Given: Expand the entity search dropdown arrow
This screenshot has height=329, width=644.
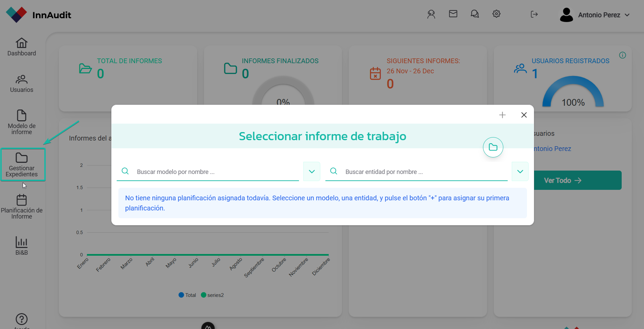Looking at the screenshot, I should pyautogui.click(x=520, y=172).
